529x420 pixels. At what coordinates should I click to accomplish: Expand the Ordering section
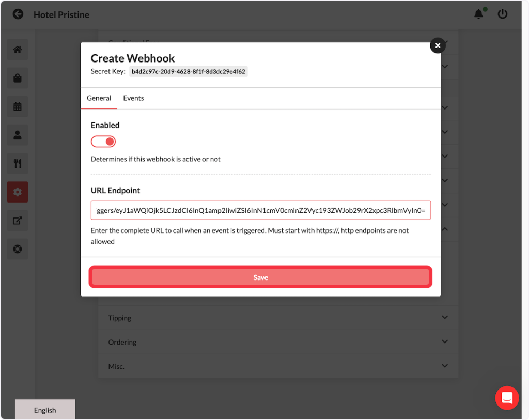278,342
